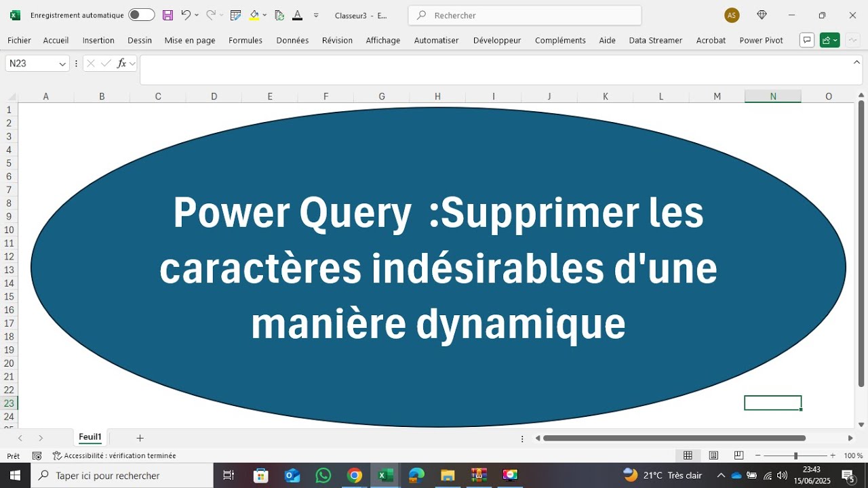Click the Insert Function fx icon
868x488 pixels.
(121, 63)
